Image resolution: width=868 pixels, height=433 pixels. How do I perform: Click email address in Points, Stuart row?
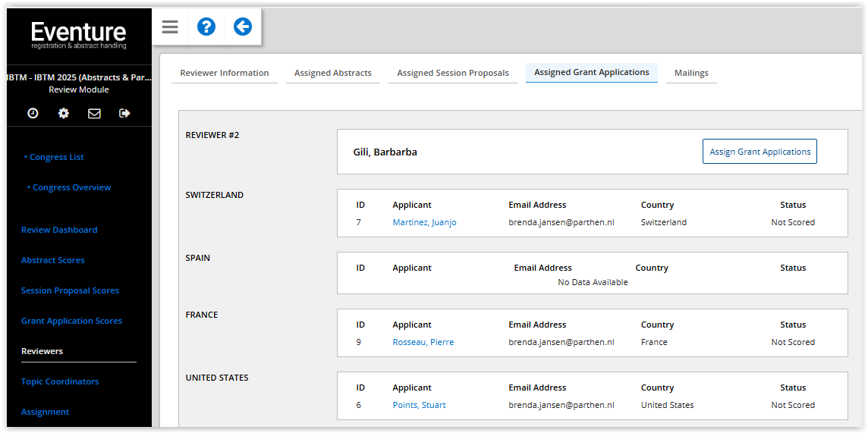pos(561,406)
